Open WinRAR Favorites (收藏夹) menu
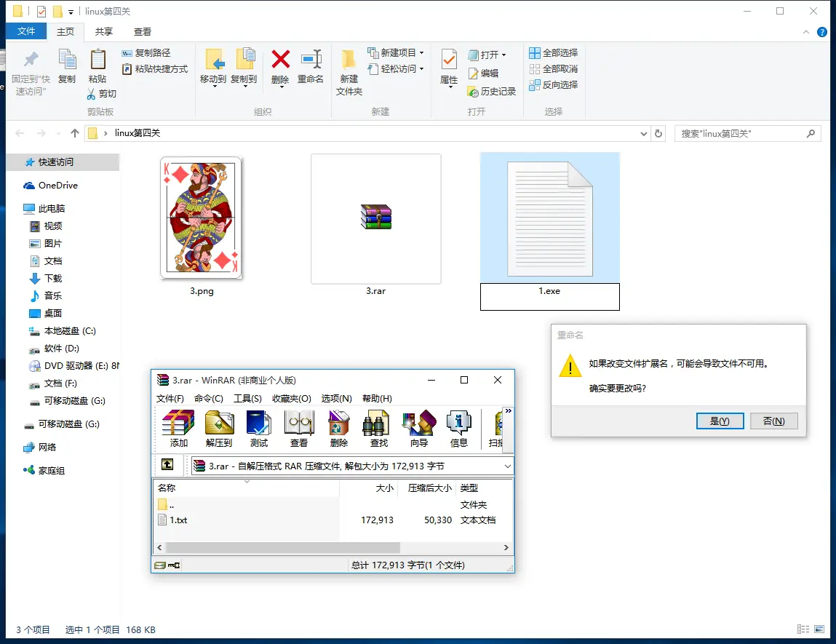836x644 pixels. click(292, 398)
